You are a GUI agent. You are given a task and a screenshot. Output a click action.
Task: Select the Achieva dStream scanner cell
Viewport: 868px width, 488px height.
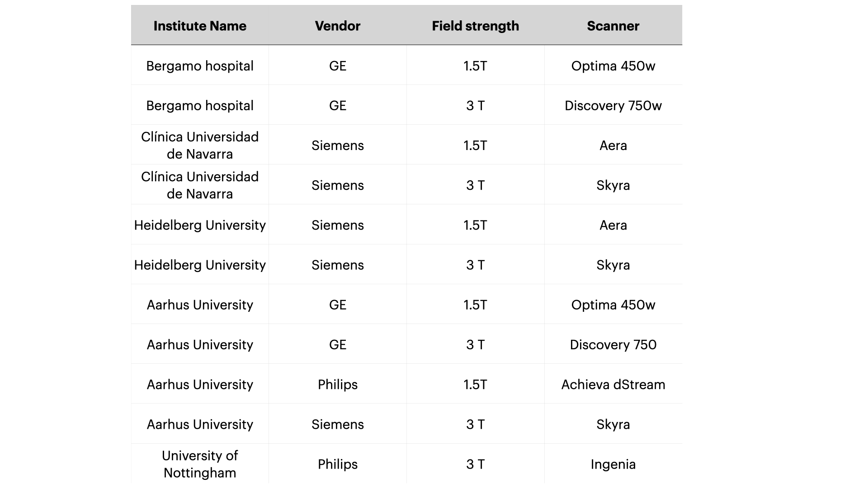(613, 385)
